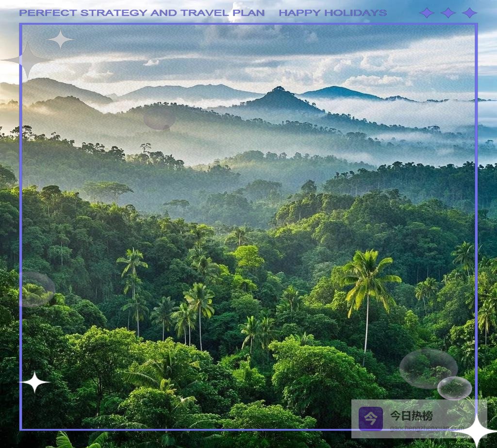Select the small bubble beside the large bubble
Screen dimensions: 497x448
pos(454,388)
